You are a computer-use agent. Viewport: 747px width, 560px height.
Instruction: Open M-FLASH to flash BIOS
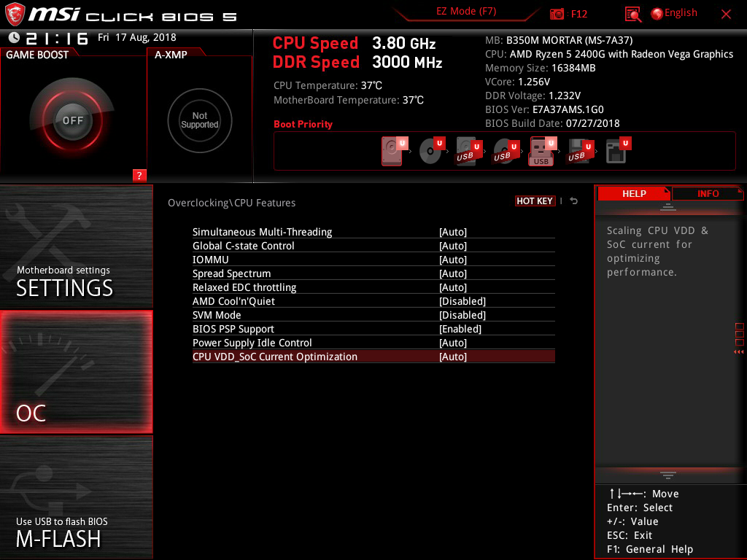[76, 497]
